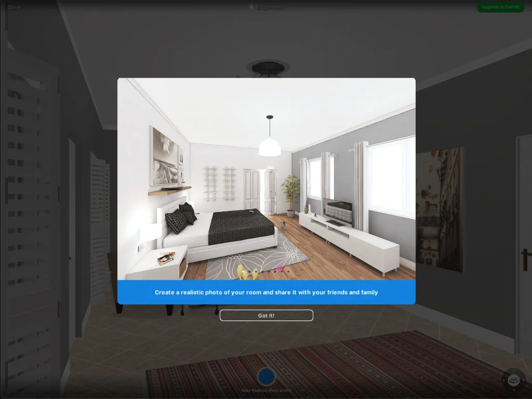
Task: Click the 360 panorama view icon
Action: click(x=514, y=380)
